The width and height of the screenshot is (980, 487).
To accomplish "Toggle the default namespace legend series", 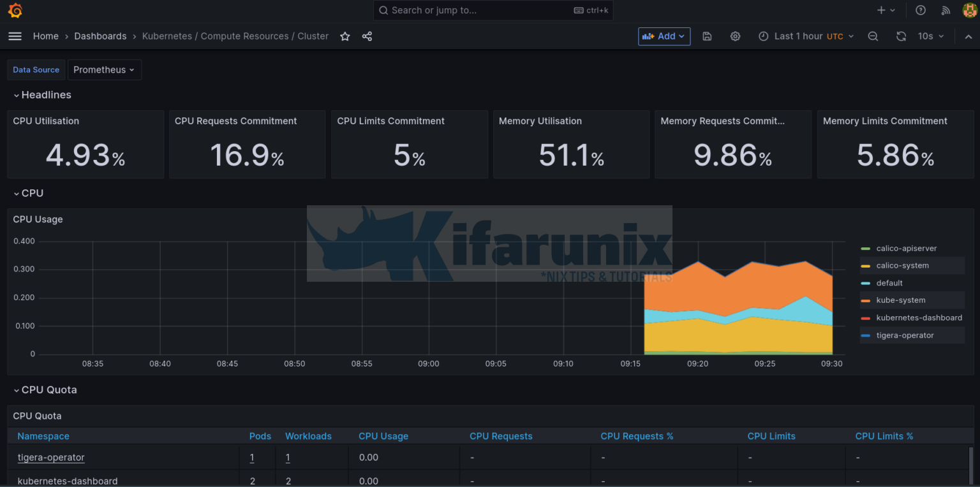I will click(889, 282).
